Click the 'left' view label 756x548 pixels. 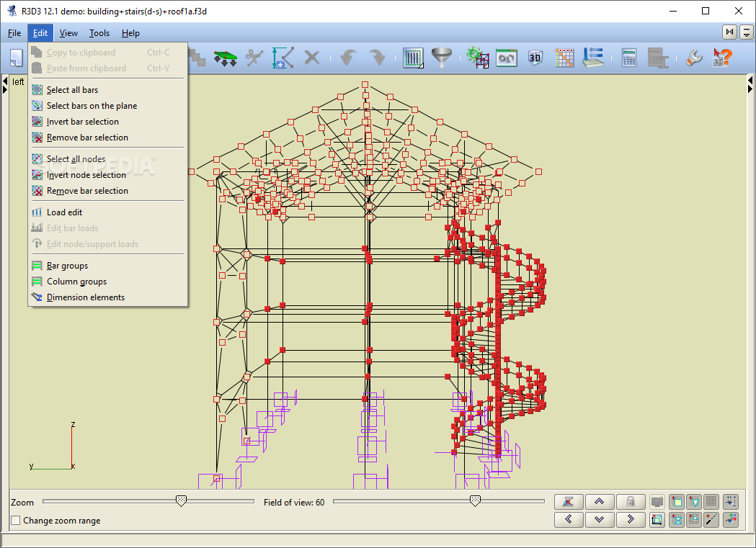18,82
